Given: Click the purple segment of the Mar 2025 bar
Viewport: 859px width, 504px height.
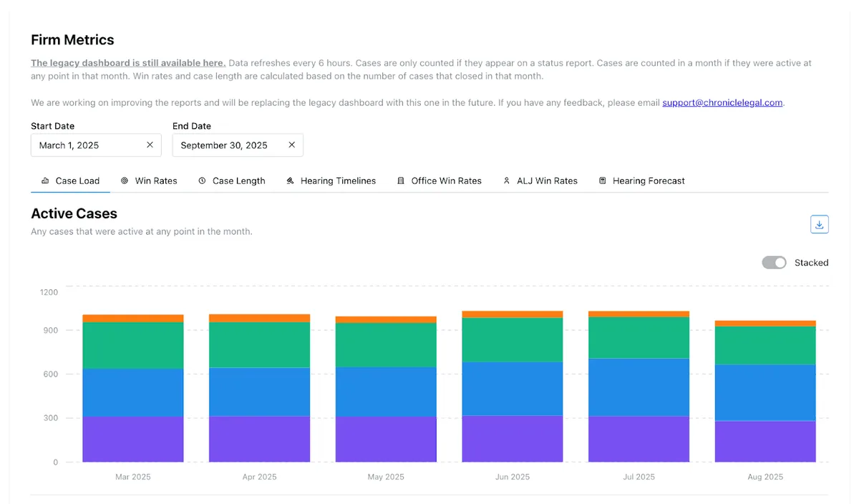Looking at the screenshot, I should [x=132, y=438].
